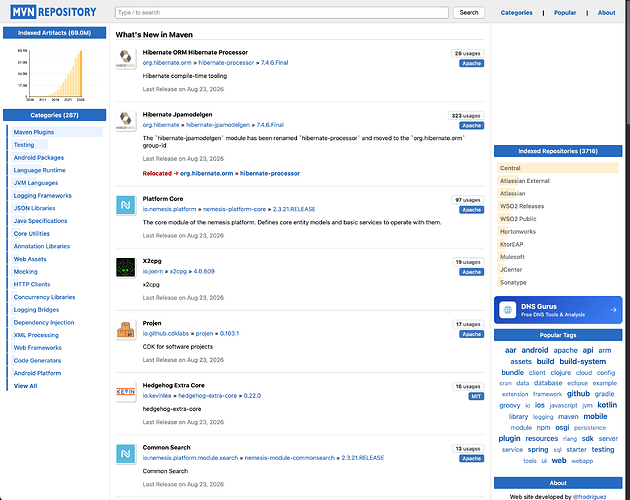Open the Code Generators category

pos(37,361)
